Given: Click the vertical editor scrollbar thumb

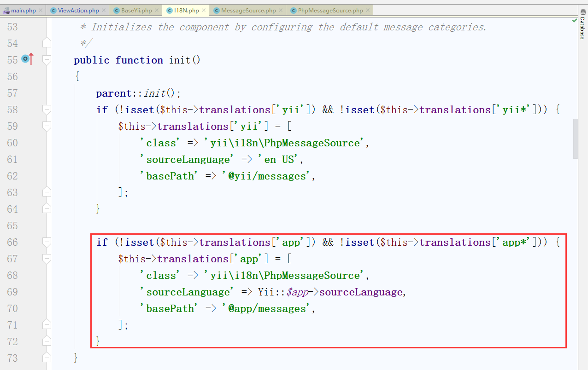Looking at the screenshot, I should tap(575, 139).
